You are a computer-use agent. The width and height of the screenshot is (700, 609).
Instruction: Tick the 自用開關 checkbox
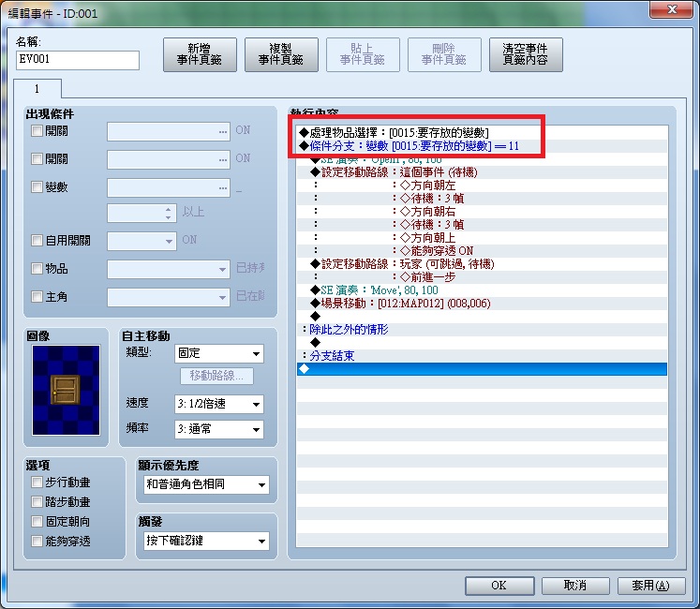(37, 240)
